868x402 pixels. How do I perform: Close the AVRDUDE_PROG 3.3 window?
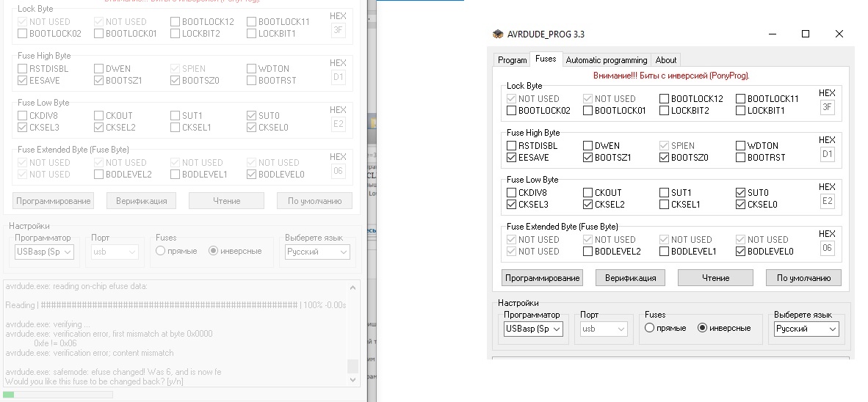(x=839, y=34)
